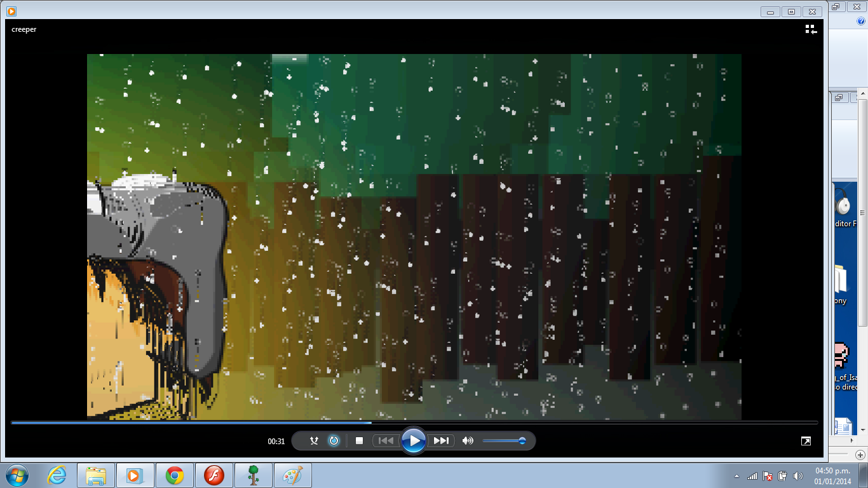Click the video frame area

(414, 236)
